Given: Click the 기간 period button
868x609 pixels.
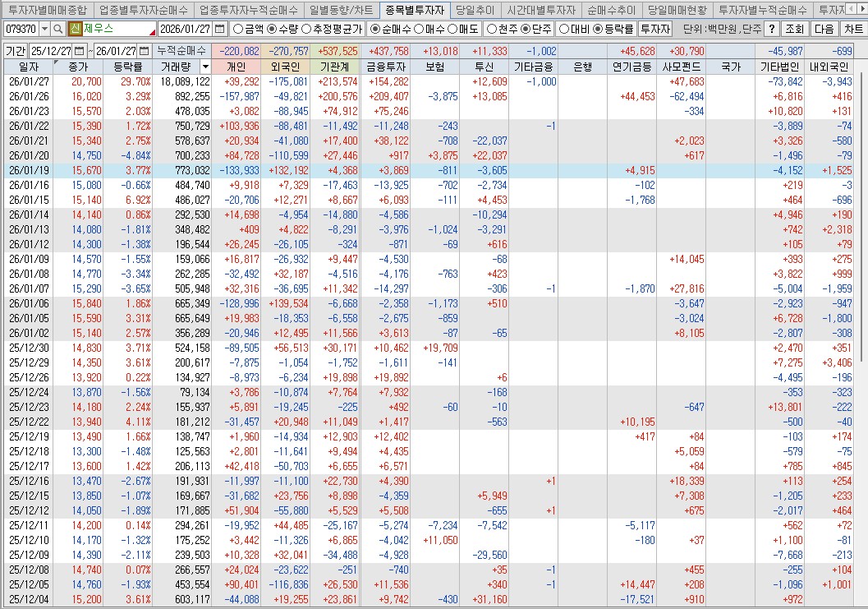Looking at the screenshot, I should [x=16, y=51].
